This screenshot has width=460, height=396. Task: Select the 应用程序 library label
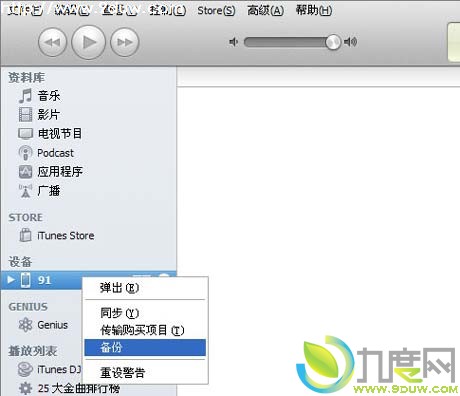pyautogui.click(x=60, y=172)
